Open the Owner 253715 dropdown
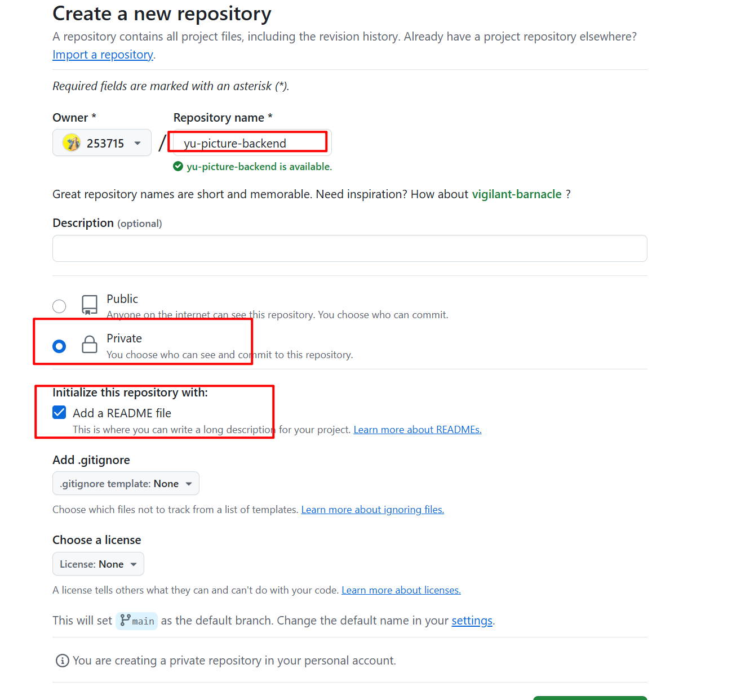741x700 pixels. [x=102, y=143]
